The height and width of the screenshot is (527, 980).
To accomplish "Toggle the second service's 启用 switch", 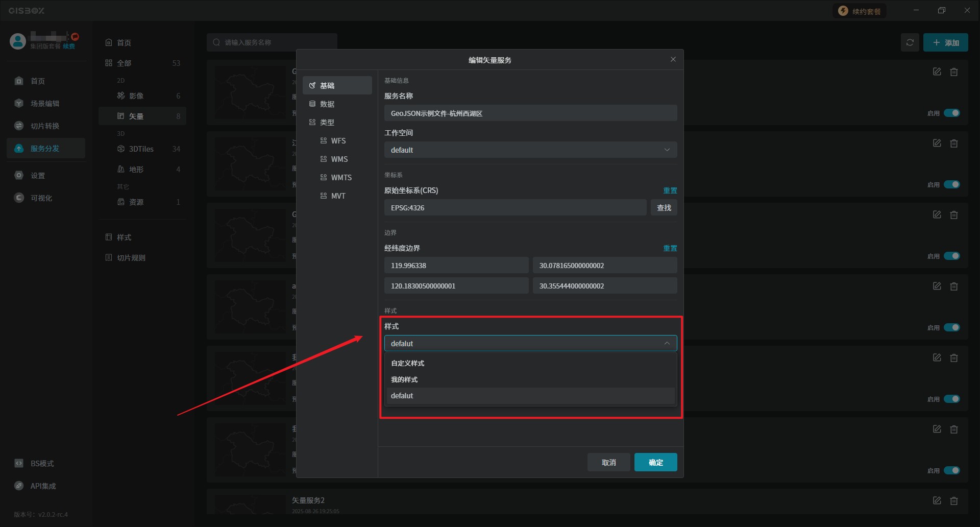I will click(x=951, y=184).
